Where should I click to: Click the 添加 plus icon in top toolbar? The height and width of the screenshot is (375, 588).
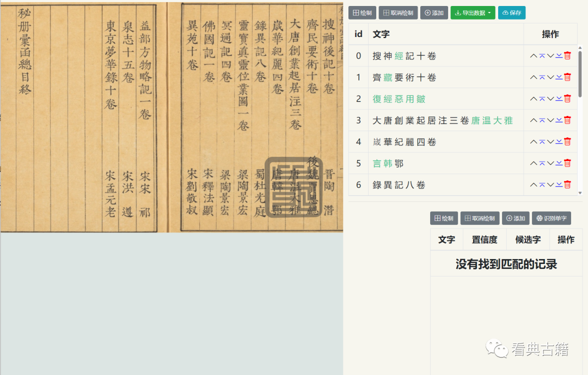[434, 12]
